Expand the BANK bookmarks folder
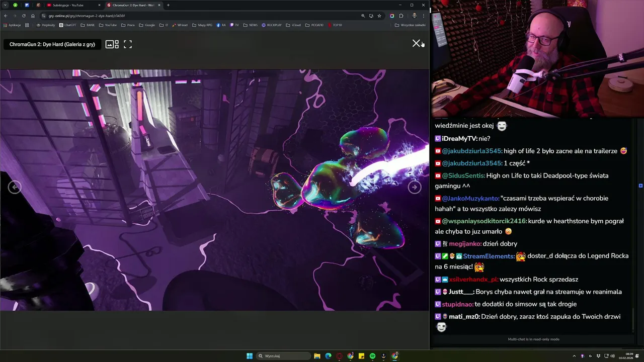The image size is (644, 362). (x=88, y=25)
